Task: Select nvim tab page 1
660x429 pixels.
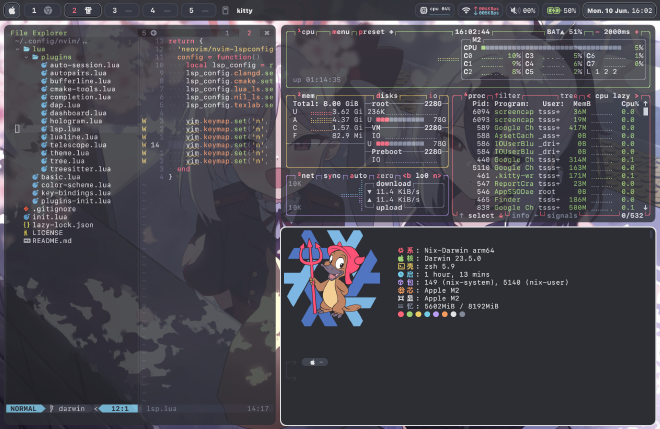Action: (x=227, y=33)
